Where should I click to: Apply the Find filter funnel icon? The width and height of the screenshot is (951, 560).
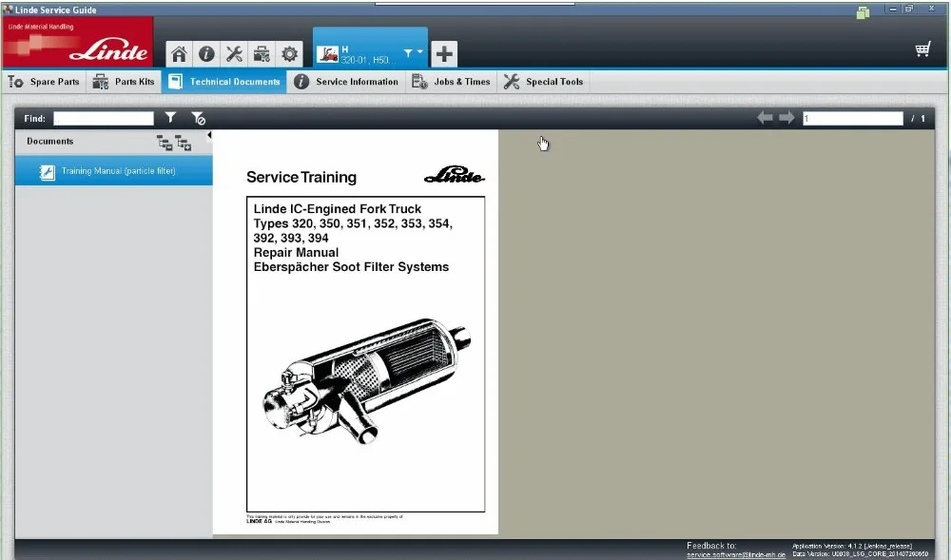tap(170, 117)
